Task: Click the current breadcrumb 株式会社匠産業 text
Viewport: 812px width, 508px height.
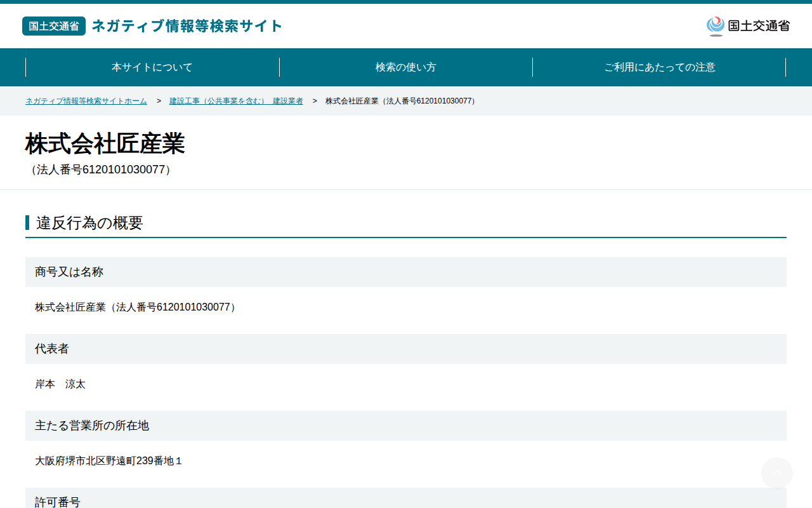Action: (402, 101)
